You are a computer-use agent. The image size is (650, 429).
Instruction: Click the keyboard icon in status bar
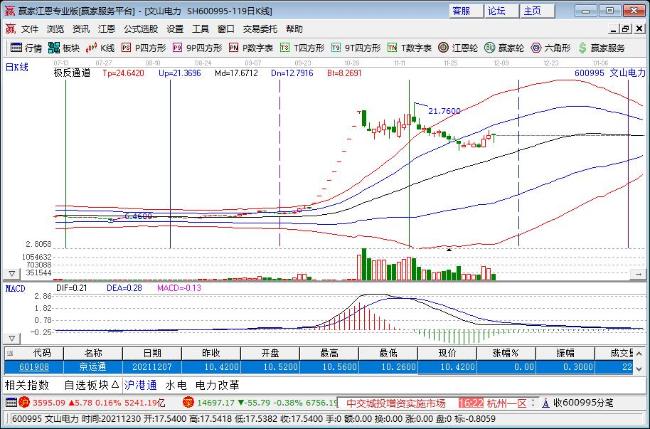click(x=11, y=402)
